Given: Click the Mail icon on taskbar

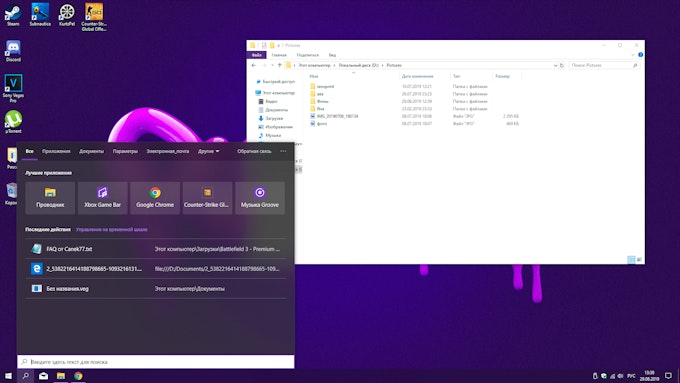Looking at the screenshot, I should 43,376.
